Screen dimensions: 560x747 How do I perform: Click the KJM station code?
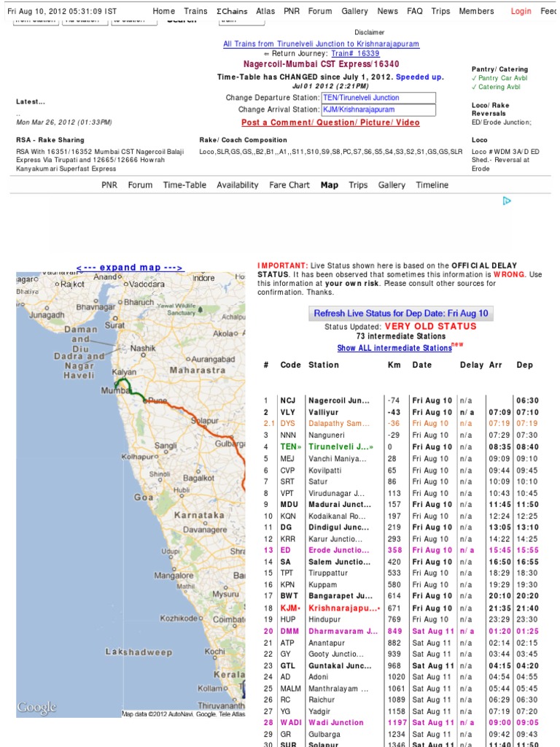click(290, 608)
